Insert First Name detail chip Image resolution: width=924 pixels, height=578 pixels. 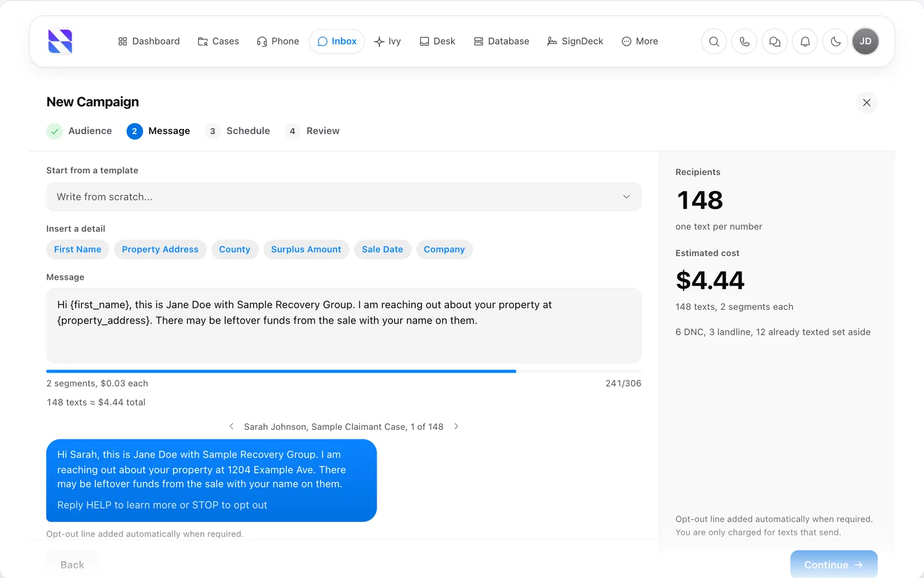coord(77,250)
